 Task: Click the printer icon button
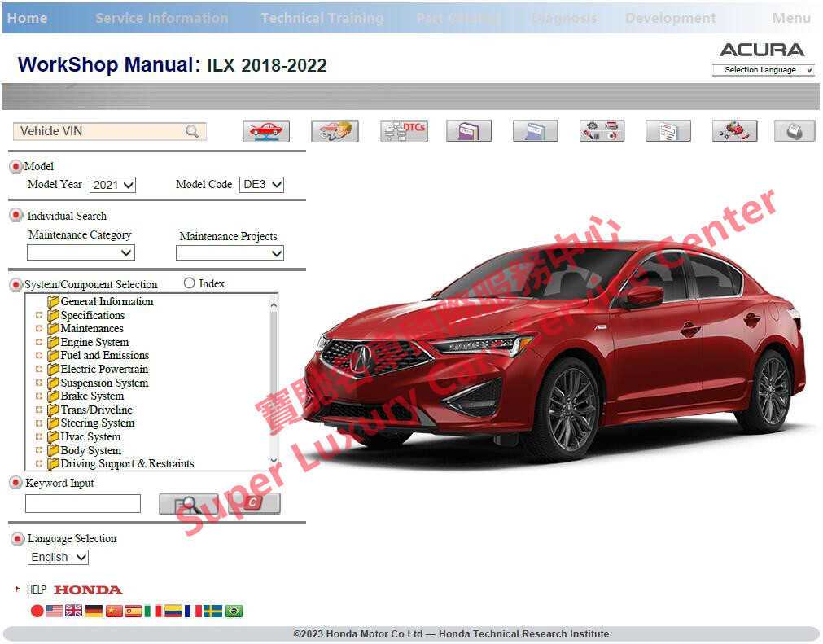[x=795, y=131]
